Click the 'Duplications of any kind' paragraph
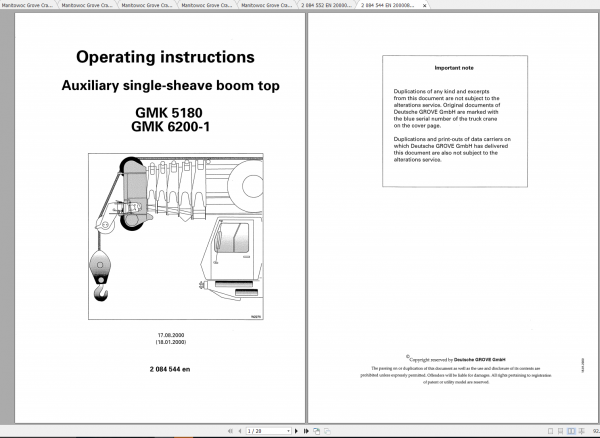This screenshot has width=600, height=438. 447,108
